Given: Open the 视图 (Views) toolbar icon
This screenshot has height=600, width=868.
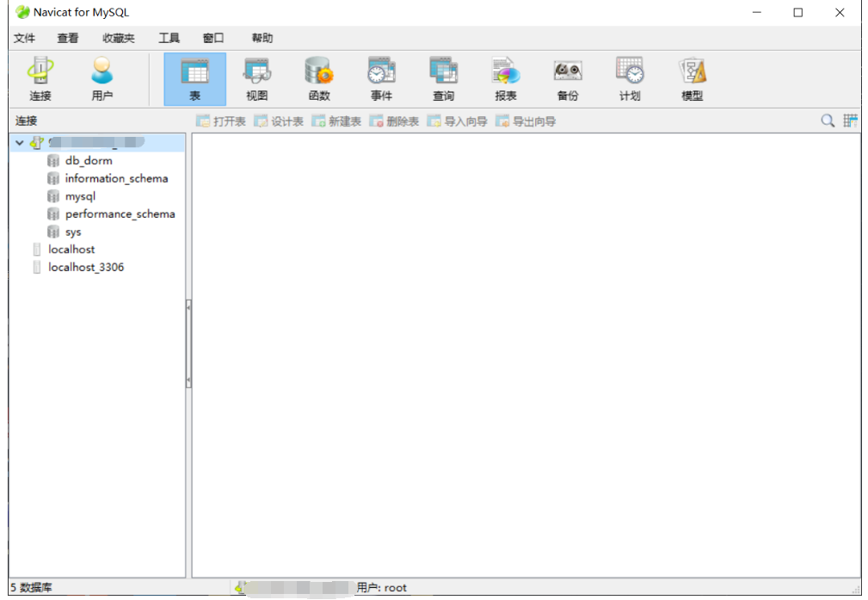Looking at the screenshot, I should [255, 77].
